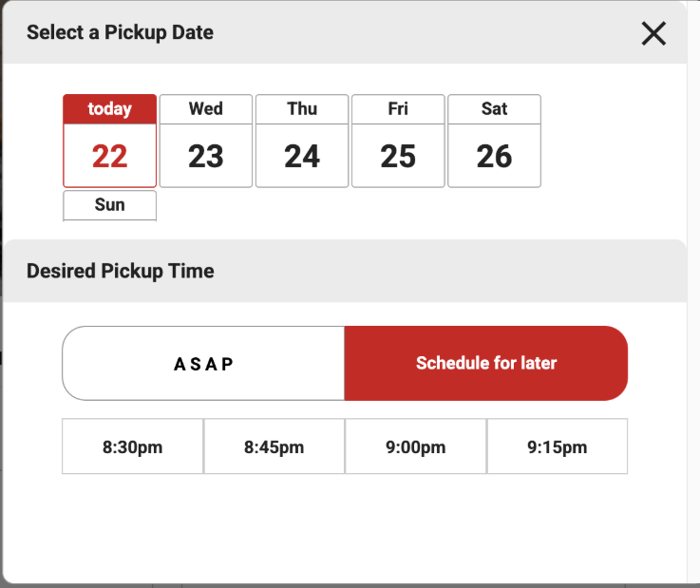700x588 pixels.
Task: Switch pickup time to ASAP
Action: click(203, 363)
